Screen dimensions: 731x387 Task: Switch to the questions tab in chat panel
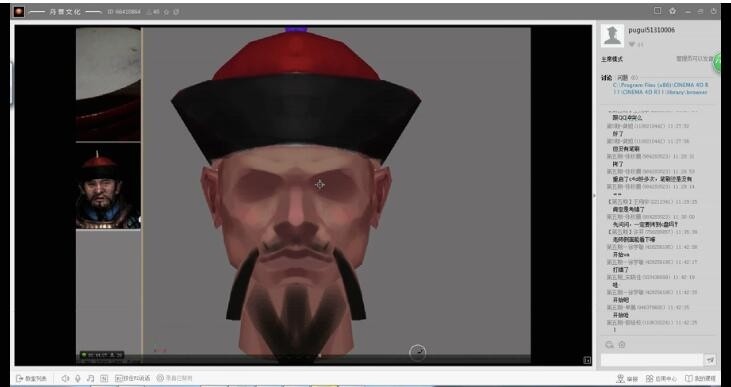point(623,77)
